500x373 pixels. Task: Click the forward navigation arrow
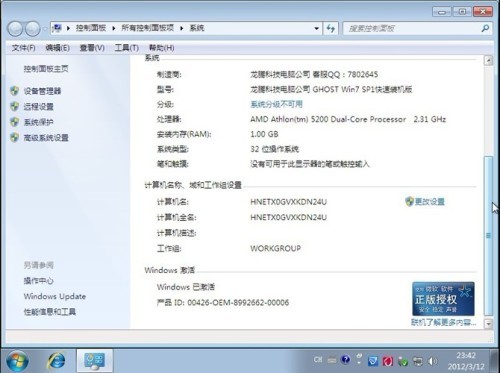tap(32, 29)
